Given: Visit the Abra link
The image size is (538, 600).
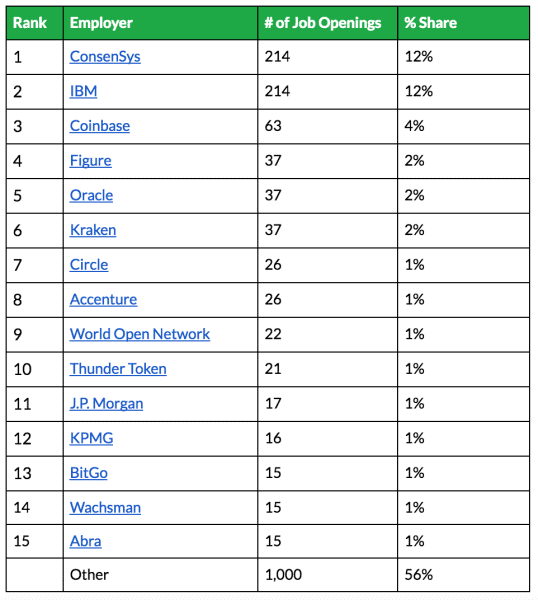Looking at the screenshot, I should pos(85,541).
